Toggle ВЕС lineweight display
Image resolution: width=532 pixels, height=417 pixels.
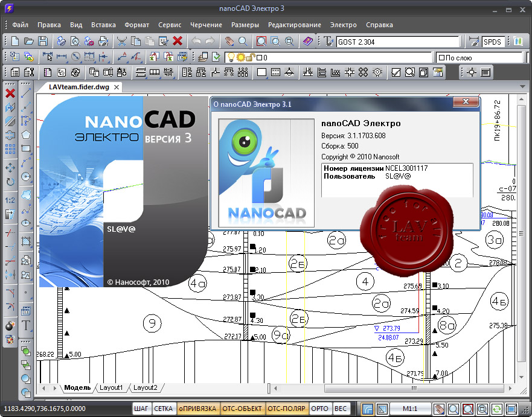click(341, 409)
